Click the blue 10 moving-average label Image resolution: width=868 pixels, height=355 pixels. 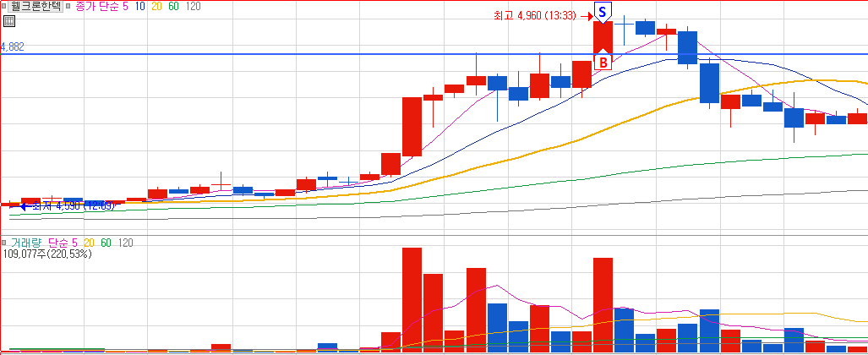pyautogui.click(x=139, y=7)
